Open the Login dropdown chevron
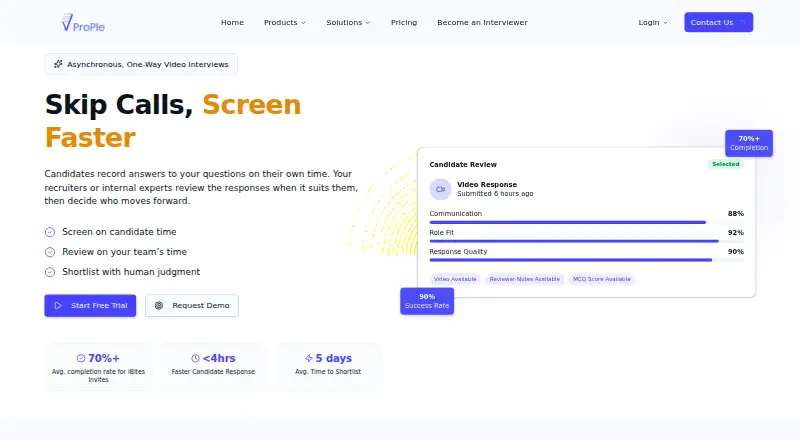The image size is (800, 440). pos(665,23)
